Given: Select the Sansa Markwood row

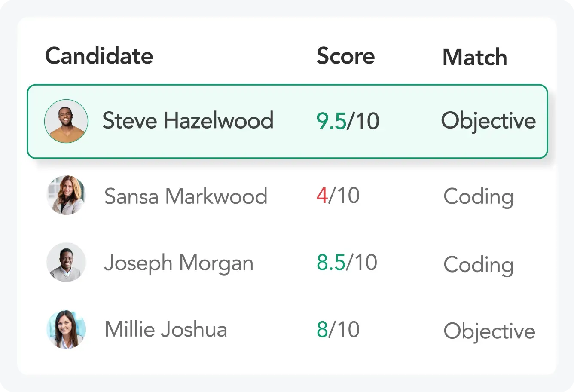Looking at the screenshot, I should [x=287, y=196].
